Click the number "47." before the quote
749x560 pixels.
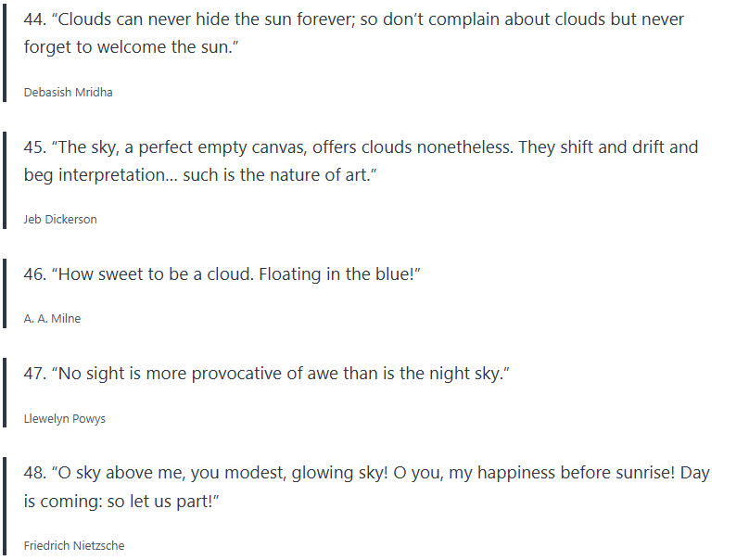(35, 374)
